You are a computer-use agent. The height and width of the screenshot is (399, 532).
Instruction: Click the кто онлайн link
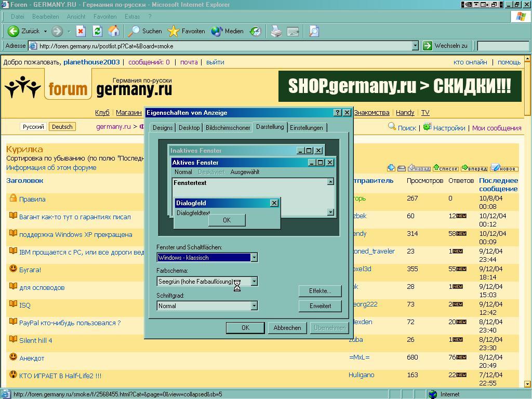(x=470, y=62)
